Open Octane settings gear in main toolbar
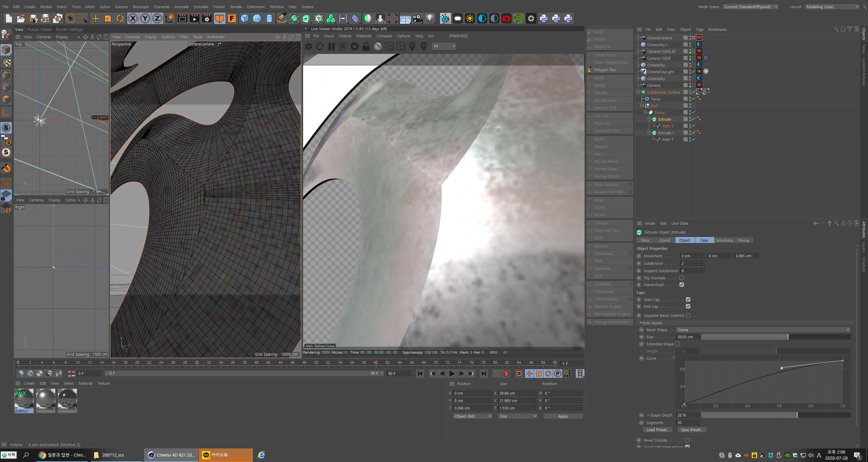Image resolution: width=868 pixels, height=462 pixels. (x=531, y=18)
